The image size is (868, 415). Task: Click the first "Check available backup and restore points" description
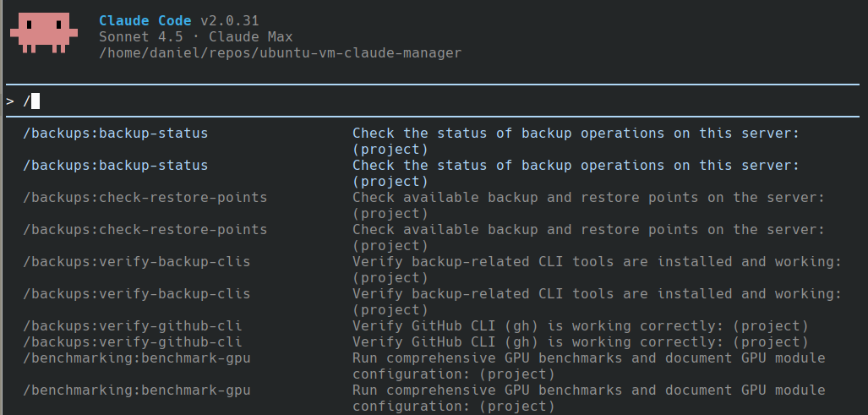coord(589,205)
